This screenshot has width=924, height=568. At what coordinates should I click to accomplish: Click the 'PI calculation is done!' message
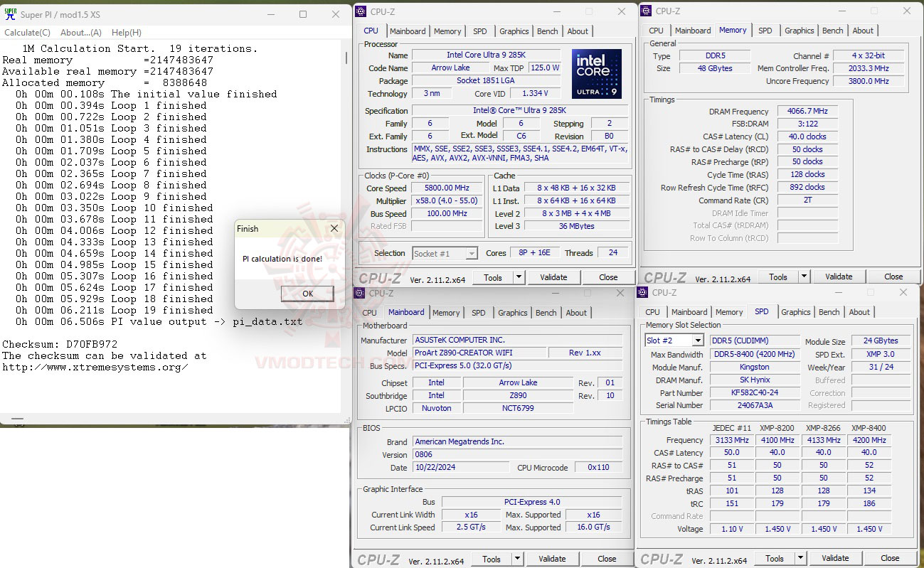pyautogui.click(x=282, y=259)
